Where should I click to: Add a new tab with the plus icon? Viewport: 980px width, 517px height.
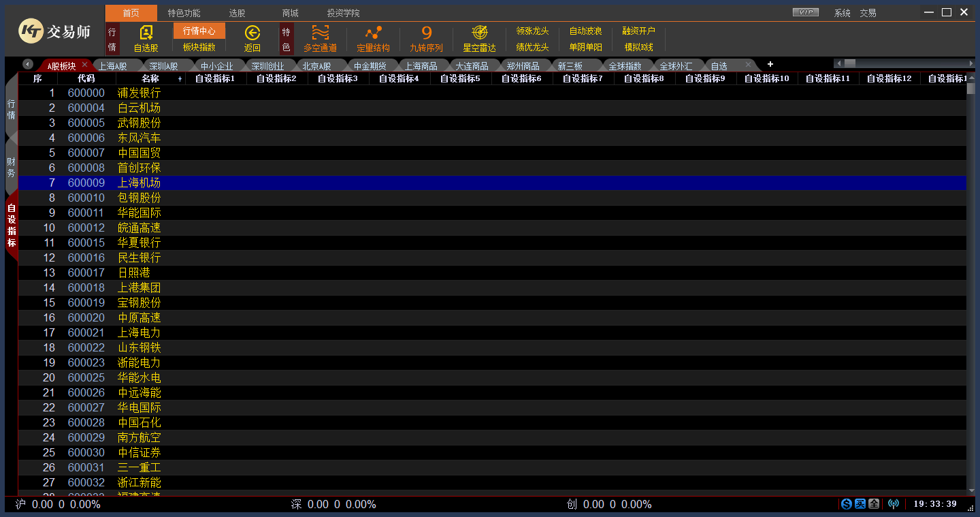coord(770,64)
